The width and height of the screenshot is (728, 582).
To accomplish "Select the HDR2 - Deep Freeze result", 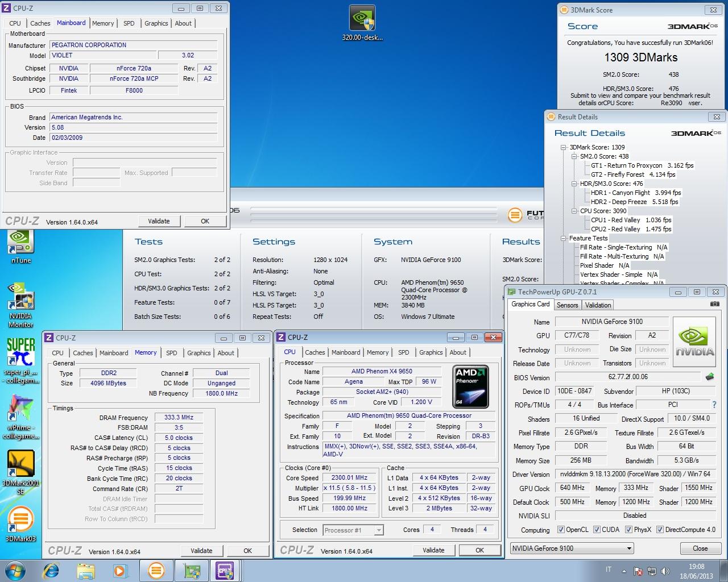I will [x=634, y=202].
